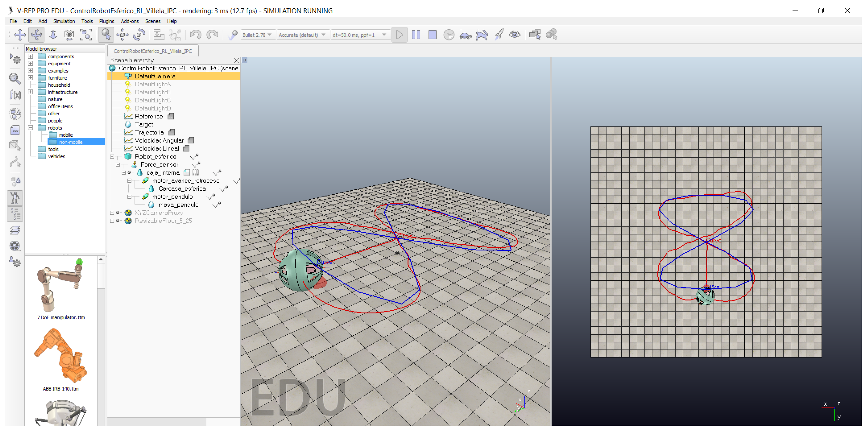
Task: Toggle real-time mode clock icon
Action: [x=449, y=35]
